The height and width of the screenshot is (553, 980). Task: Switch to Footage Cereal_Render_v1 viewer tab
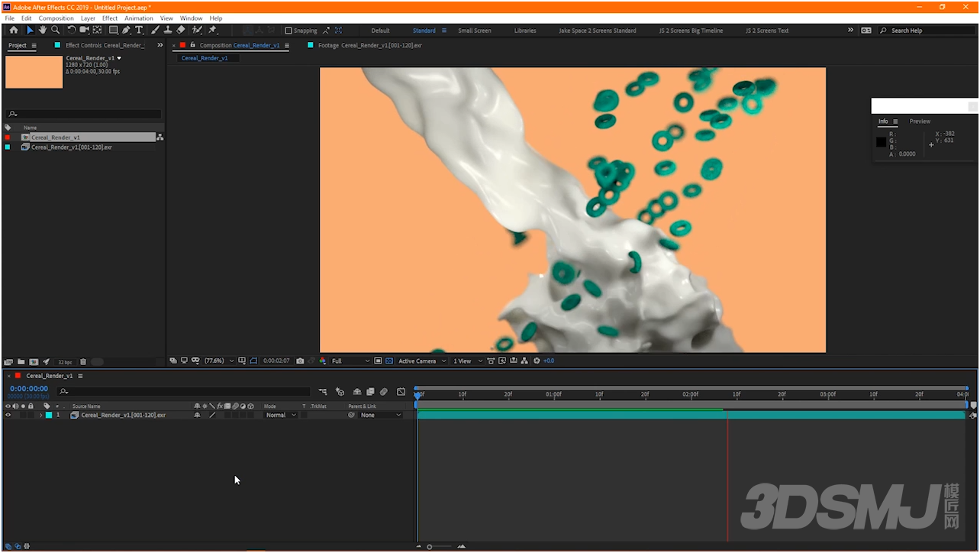(x=369, y=45)
